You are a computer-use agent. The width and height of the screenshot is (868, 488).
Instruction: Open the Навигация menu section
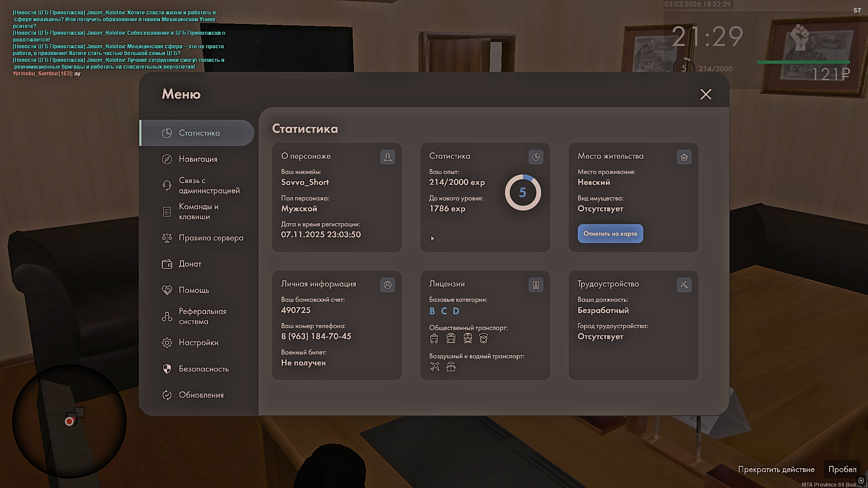click(198, 159)
